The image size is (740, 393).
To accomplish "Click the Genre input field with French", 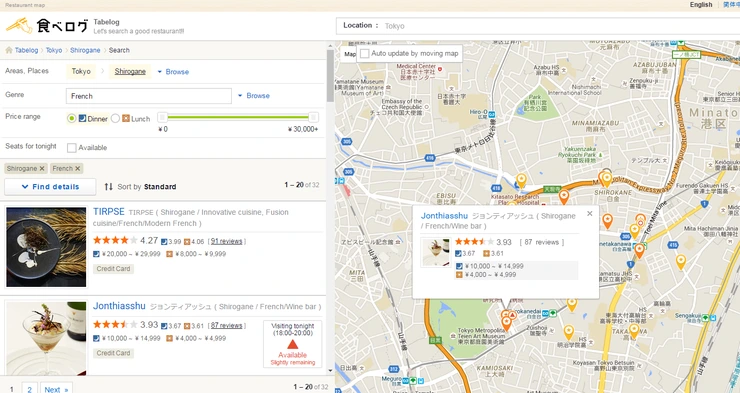I will 149,96.
